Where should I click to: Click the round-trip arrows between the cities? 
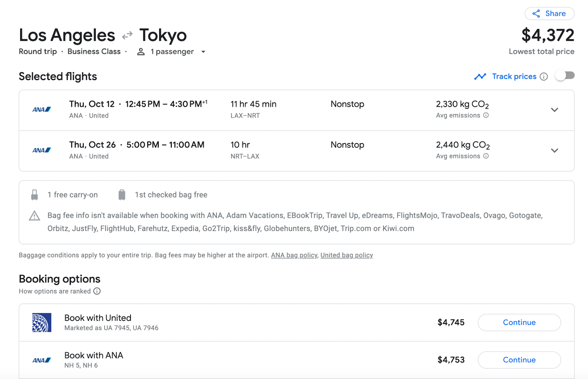click(127, 36)
